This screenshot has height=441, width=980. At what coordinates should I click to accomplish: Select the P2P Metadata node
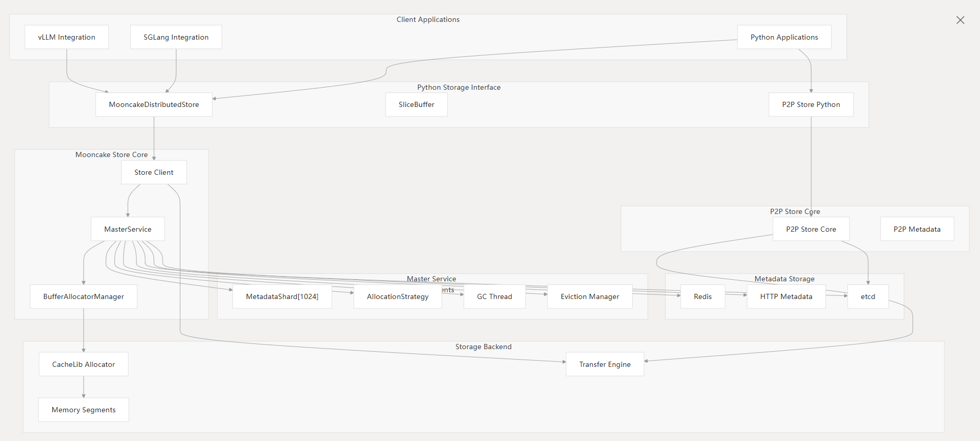[917, 229]
